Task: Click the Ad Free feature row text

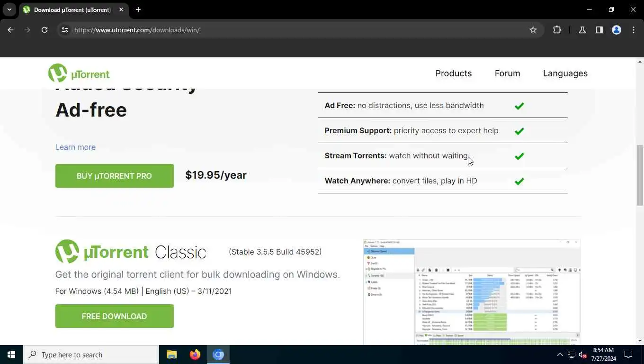Action: 404,105
